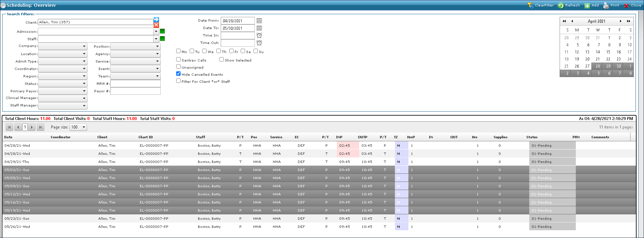Click the red X to clear Client
The image size is (644, 238).
156,25
